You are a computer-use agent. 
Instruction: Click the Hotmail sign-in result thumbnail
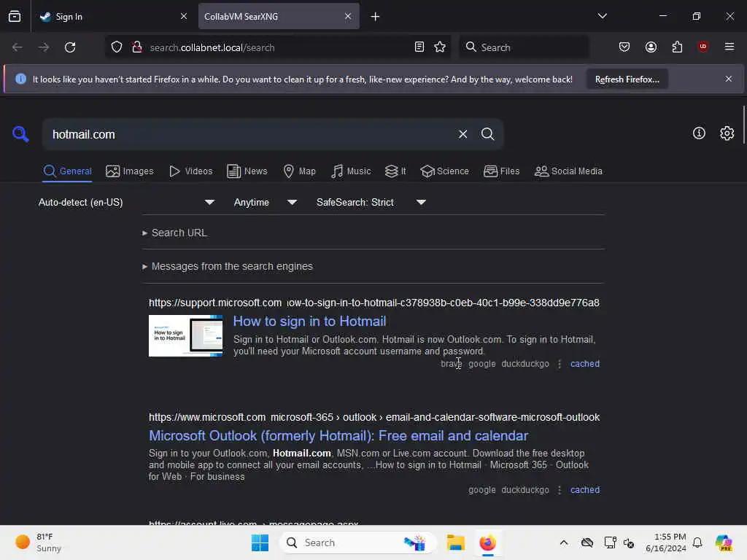(185, 335)
